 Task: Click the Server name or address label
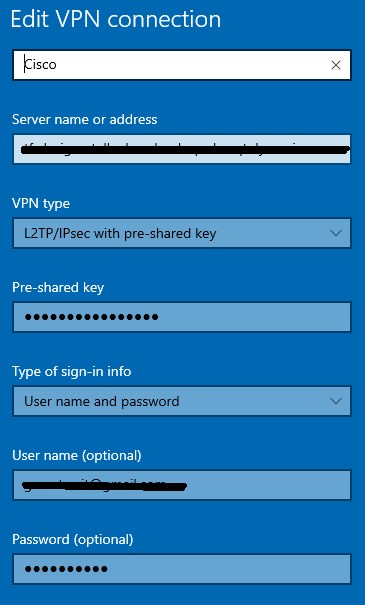[84, 119]
